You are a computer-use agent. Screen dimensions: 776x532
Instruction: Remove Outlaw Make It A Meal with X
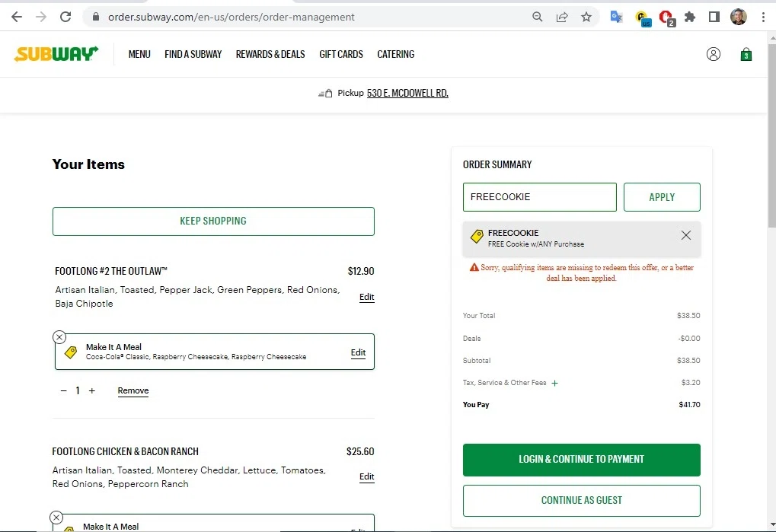59,337
